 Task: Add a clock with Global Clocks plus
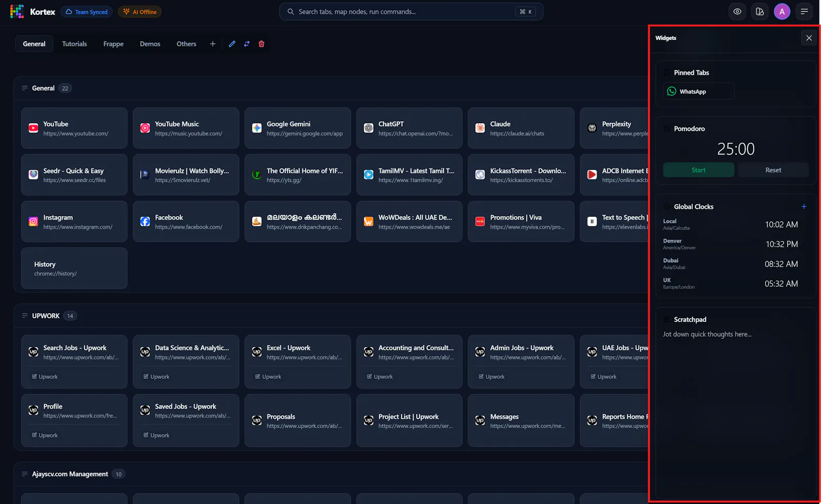tap(804, 206)
